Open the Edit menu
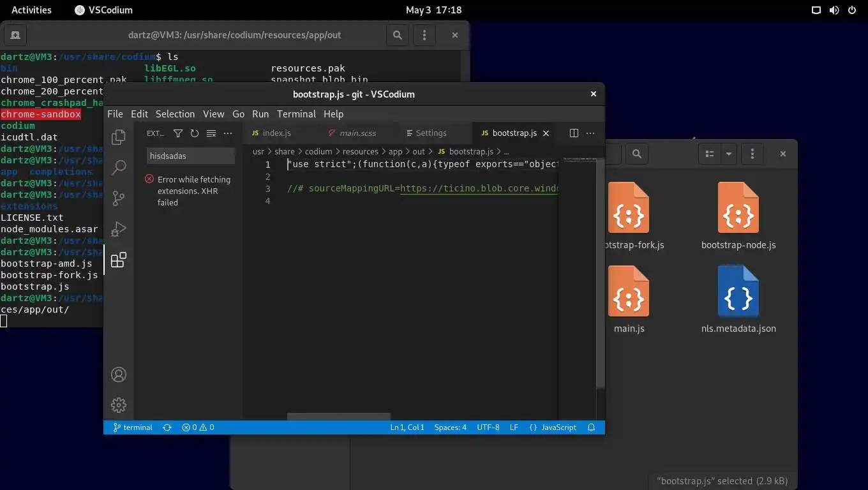 pos(139,114)
